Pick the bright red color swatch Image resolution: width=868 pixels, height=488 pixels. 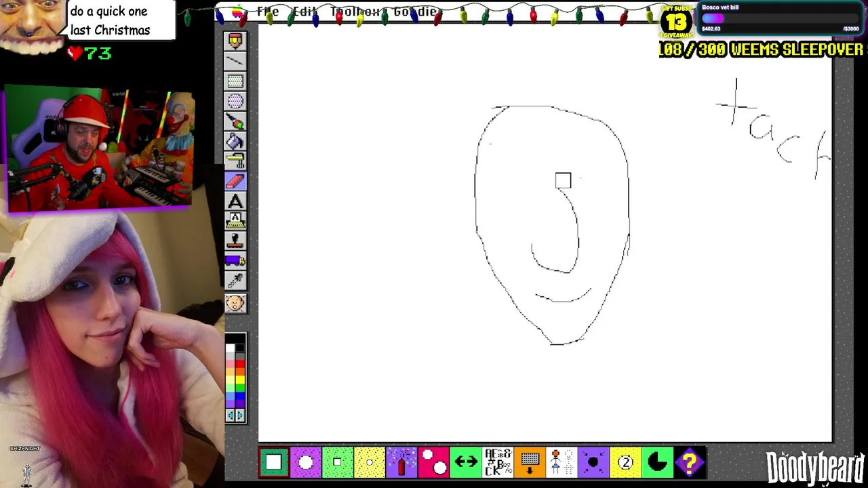[240, 364]
